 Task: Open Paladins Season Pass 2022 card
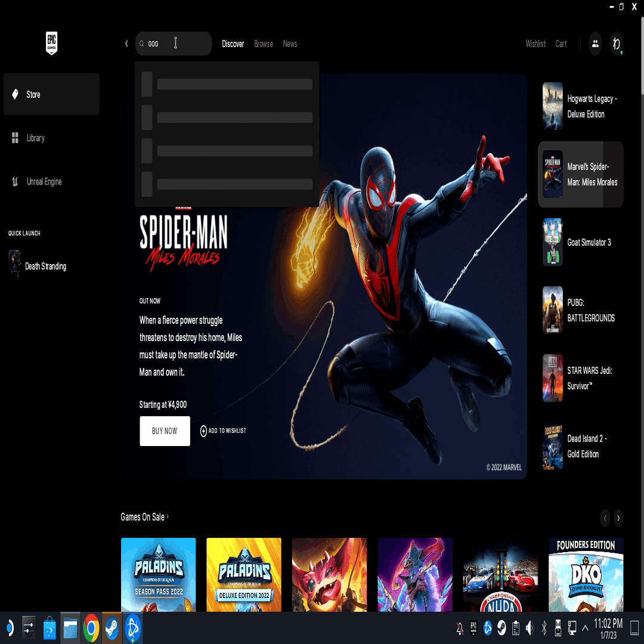(159, 575)
